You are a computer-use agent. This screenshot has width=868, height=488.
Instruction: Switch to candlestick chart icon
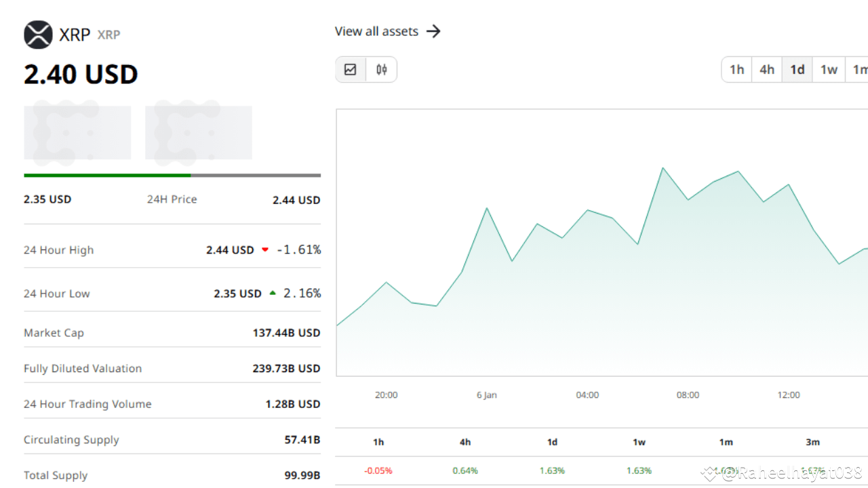coord(381,69)
